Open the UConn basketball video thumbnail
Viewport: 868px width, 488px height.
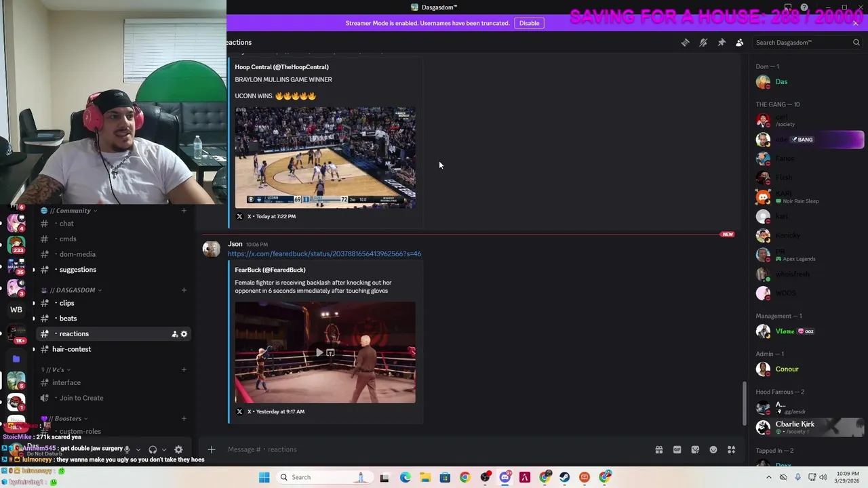click(x=325, y=157)
